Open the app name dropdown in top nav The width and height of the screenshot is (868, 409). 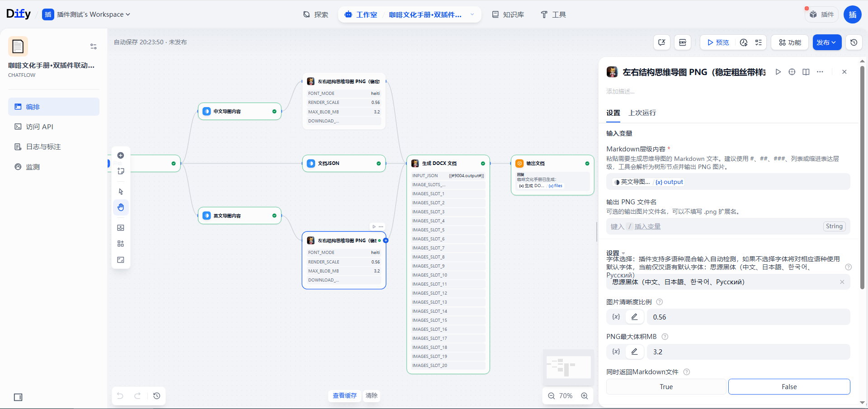coord(472,14)
